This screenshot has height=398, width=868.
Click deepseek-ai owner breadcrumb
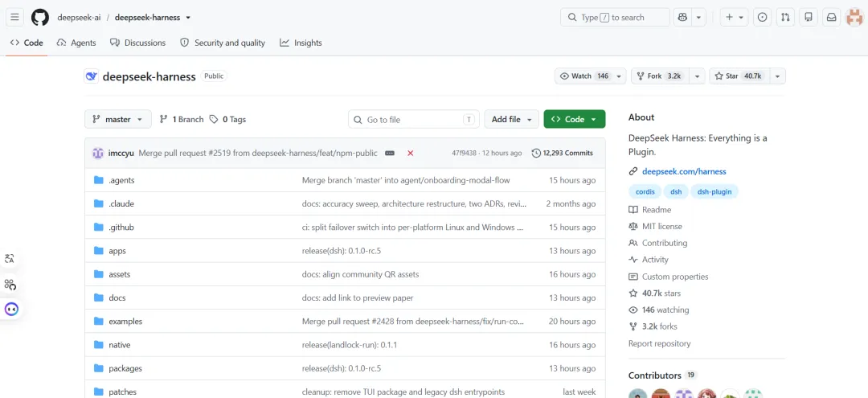click(x=79, y=17)
